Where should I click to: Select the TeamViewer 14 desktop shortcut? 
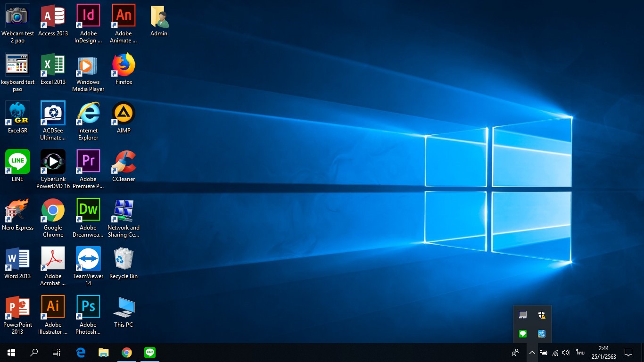pyautogui.click(x=88, y=267)
